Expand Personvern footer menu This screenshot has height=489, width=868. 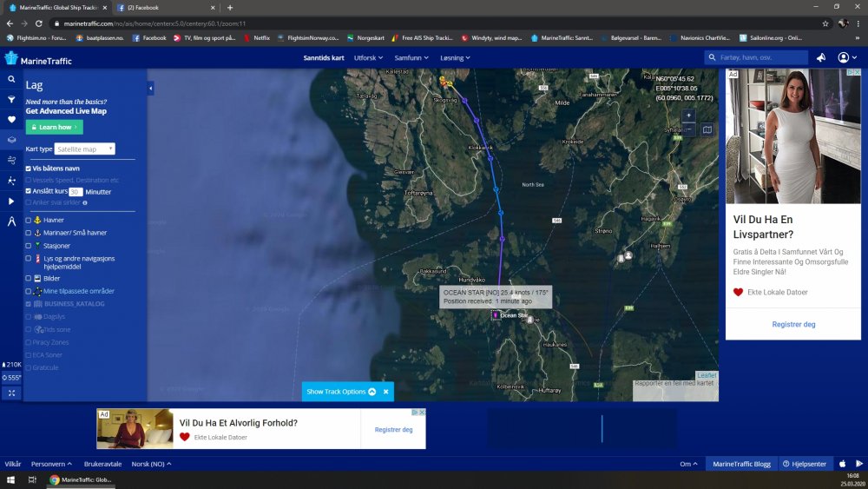click(x=51, y=464)
